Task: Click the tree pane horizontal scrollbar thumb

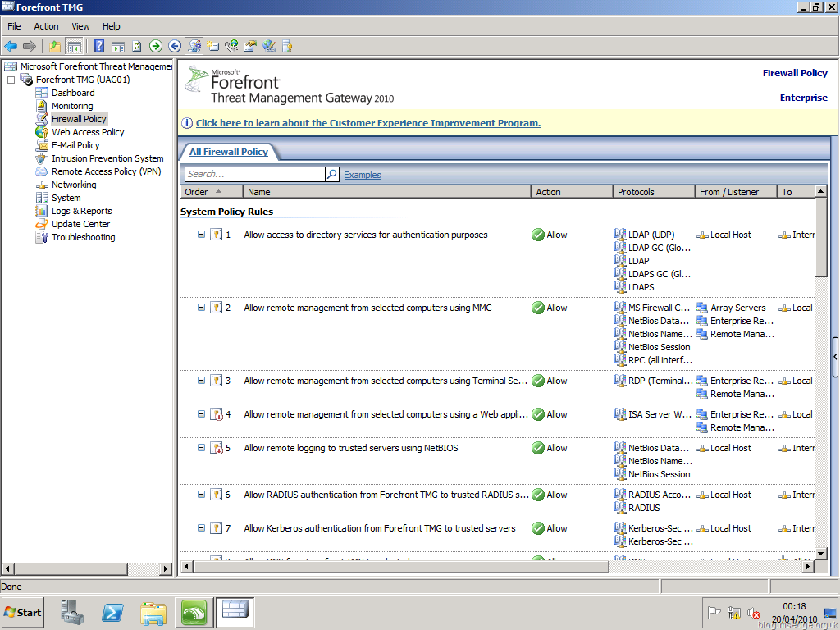Action: (x=71, y=568)
